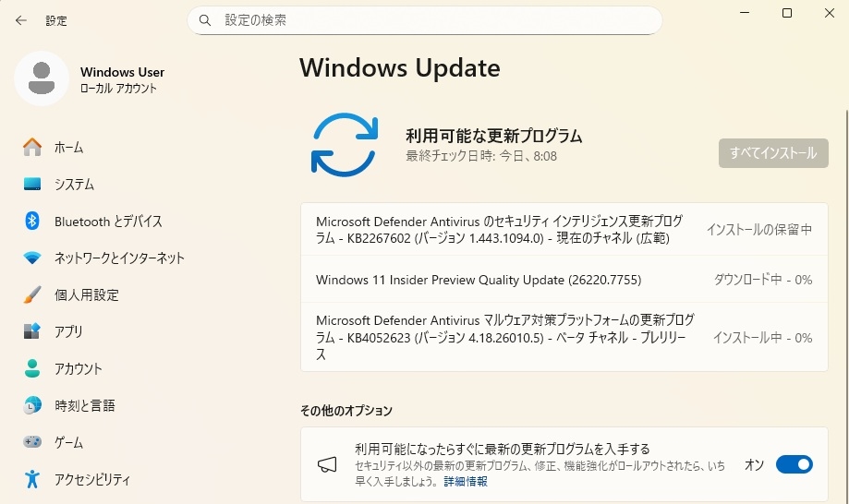The height and width of the screenshot is (504, 849).
Task: Select the 個人用設定 paintbrush icon
Action: click(x=32, y=294)
